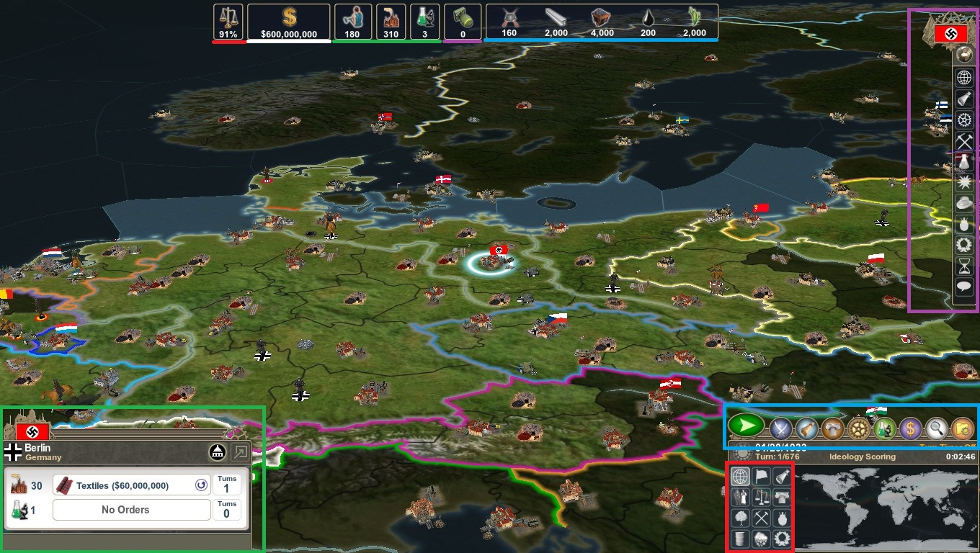Select the ore pile map mode

pyautogui.click(x=760, y=539)
